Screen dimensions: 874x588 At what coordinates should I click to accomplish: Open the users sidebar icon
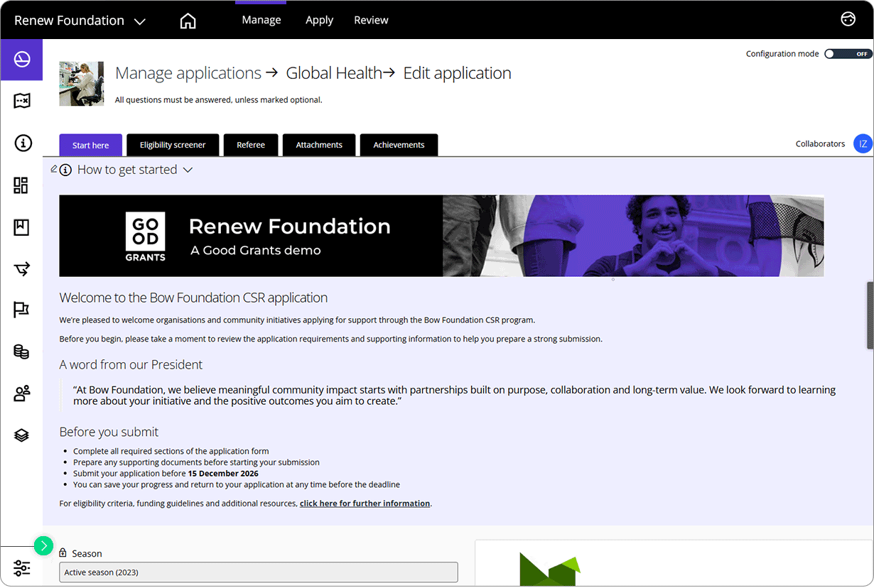(x=22, y=393)
